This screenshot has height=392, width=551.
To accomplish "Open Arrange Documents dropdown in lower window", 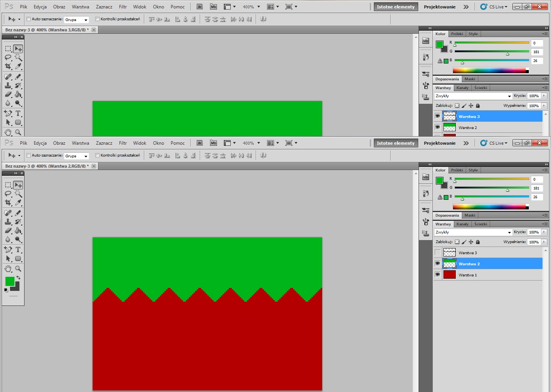I will click(x=273, y=143).
